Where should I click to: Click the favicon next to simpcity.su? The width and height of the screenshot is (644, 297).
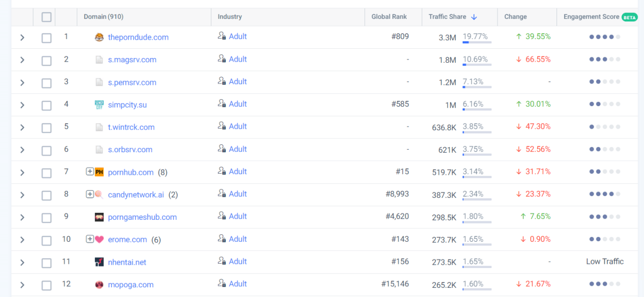pyautogui.click(x=99, y=105)
